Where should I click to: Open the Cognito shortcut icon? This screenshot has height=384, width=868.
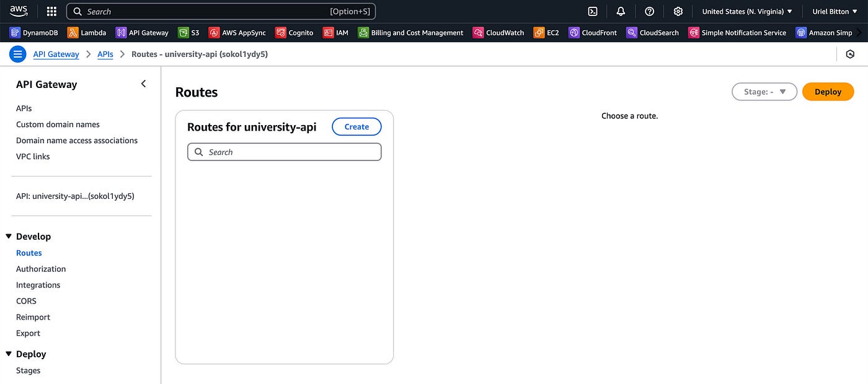pos(280,33)
